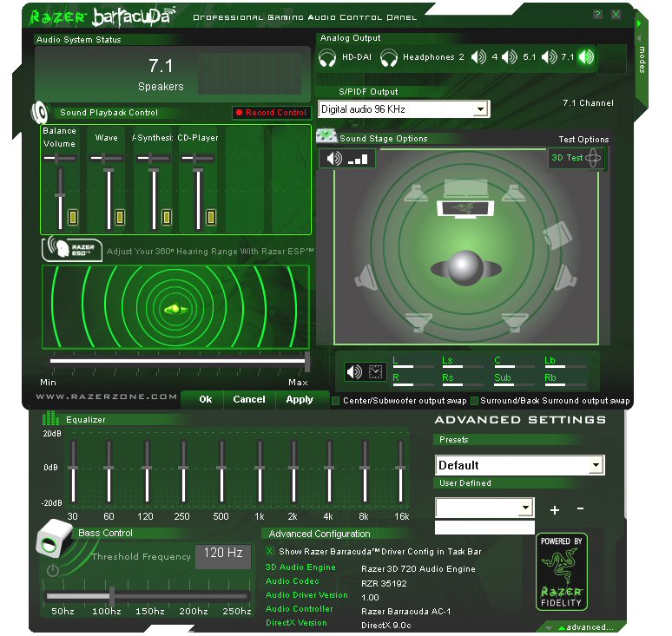Open the User Defined presets dropdown

pos(525,508)
